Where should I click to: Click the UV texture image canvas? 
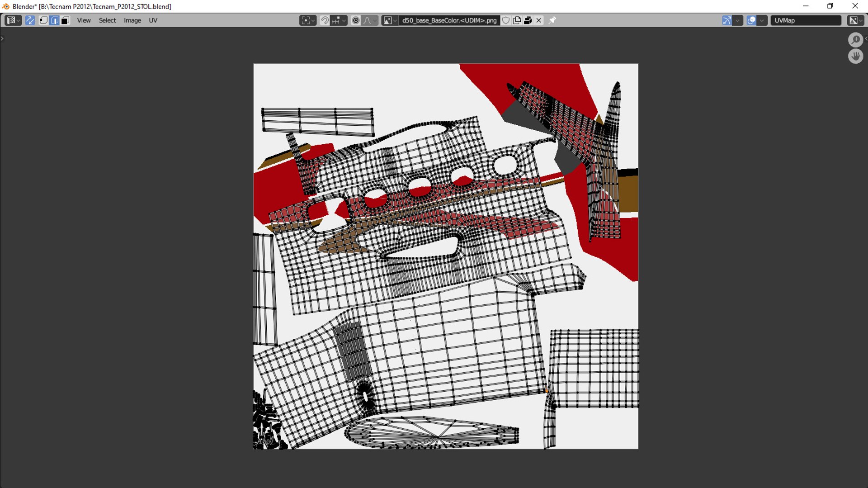click(x=446, y=256)
